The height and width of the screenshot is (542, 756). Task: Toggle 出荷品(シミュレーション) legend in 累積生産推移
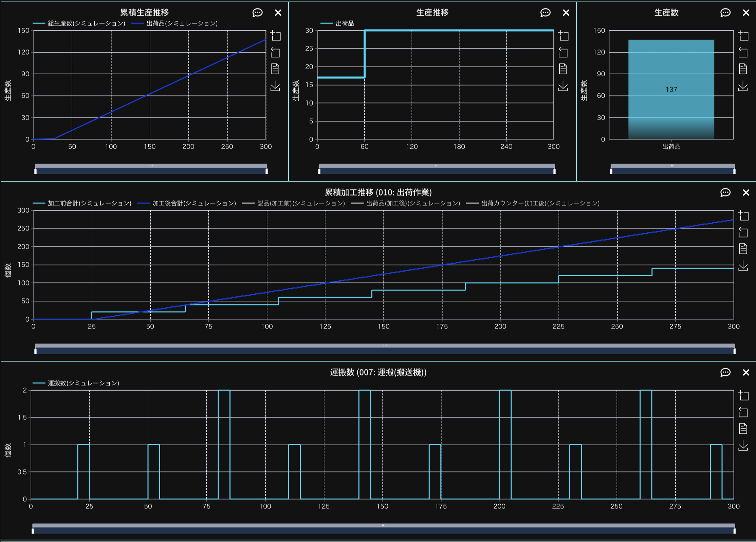coord(174,23)
